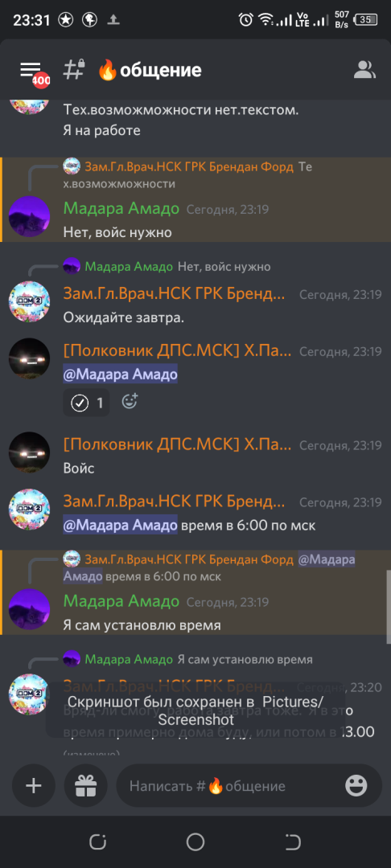
Task: Tap Android home navigation circle
Action: tap(195, 842)
